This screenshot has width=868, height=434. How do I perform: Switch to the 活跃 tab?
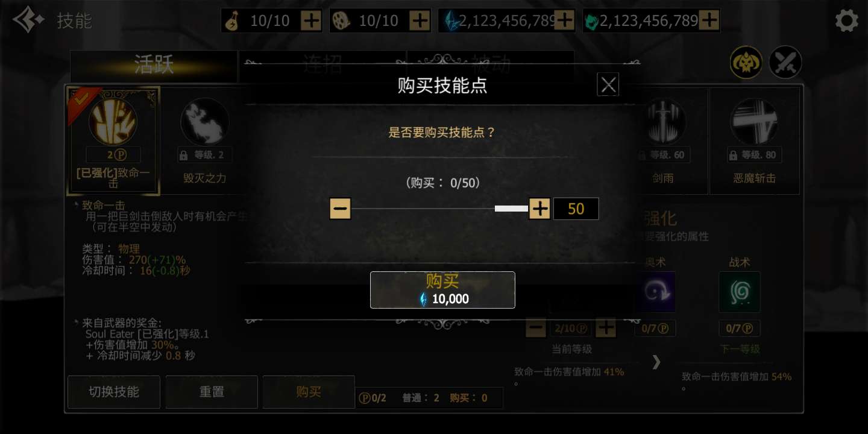(x=154, y=65)
